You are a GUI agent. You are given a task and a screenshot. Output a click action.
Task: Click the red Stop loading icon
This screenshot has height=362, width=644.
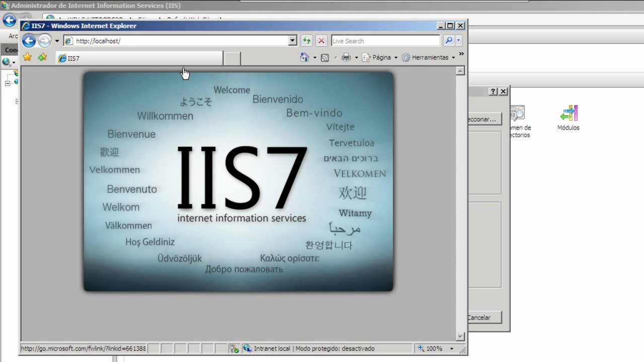[x=321, y=41]
